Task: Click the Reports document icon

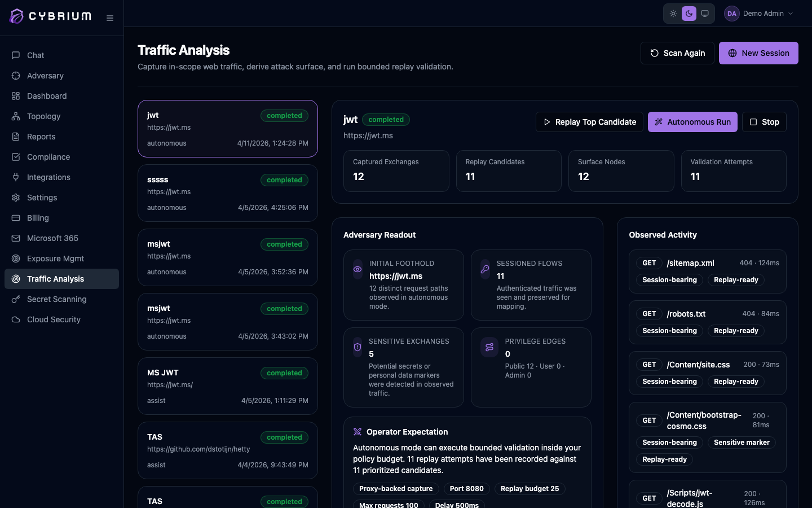Action: point(16,137)
